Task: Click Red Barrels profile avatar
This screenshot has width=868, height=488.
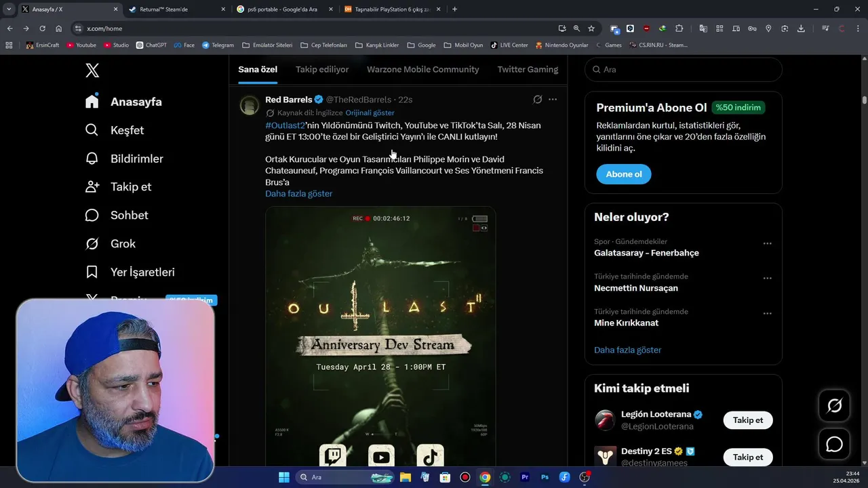Action: click(x=250, y=105)
